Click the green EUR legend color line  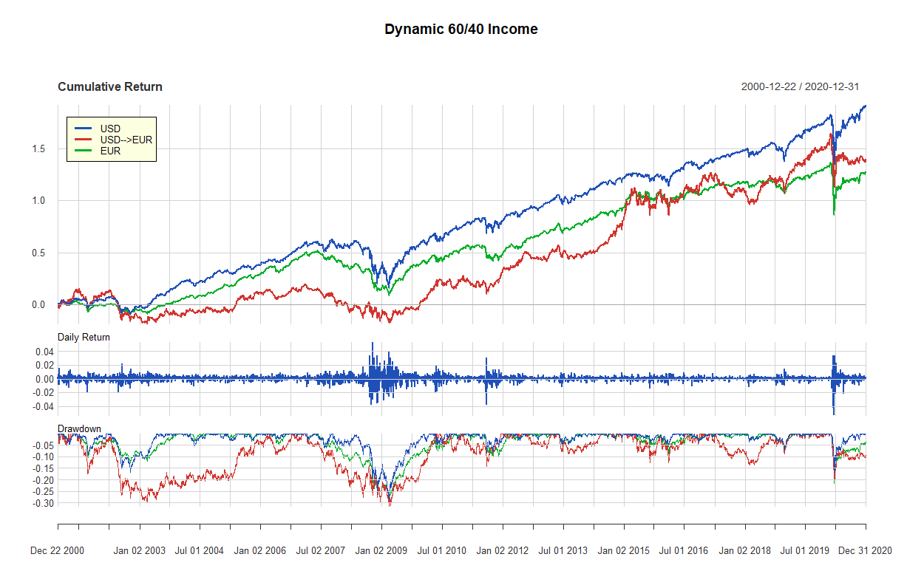[82, 151]
